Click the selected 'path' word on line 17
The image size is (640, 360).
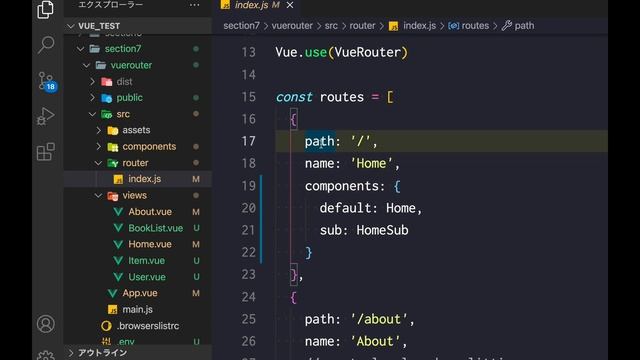pyautogui.click(x=320, y=142)
